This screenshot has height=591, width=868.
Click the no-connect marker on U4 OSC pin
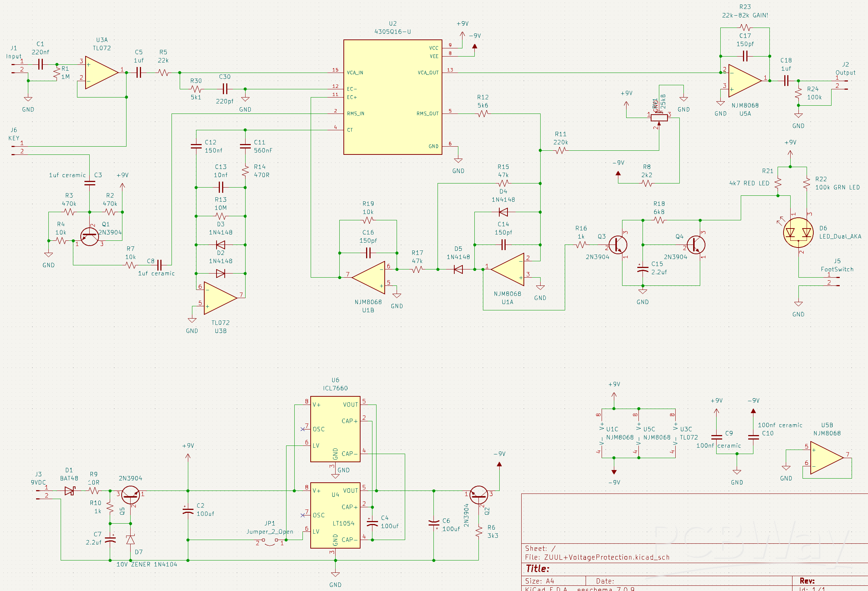coord(302,515)
